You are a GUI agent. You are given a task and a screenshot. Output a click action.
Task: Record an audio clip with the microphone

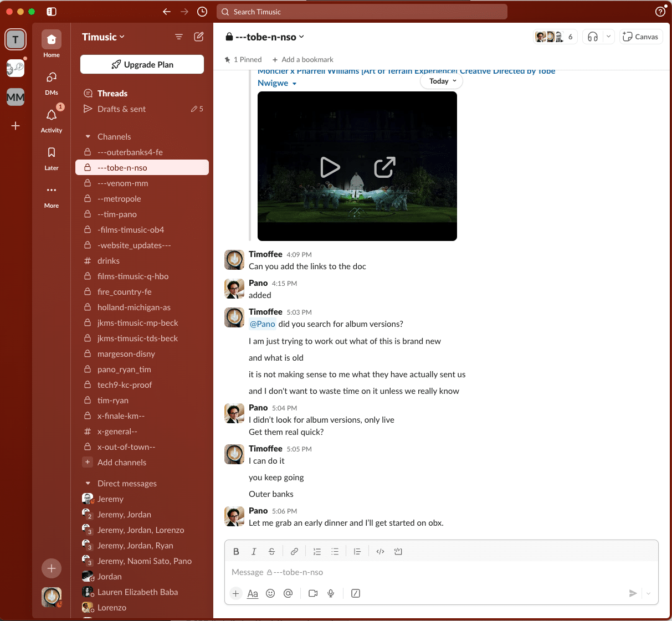[x=331, y=593]
